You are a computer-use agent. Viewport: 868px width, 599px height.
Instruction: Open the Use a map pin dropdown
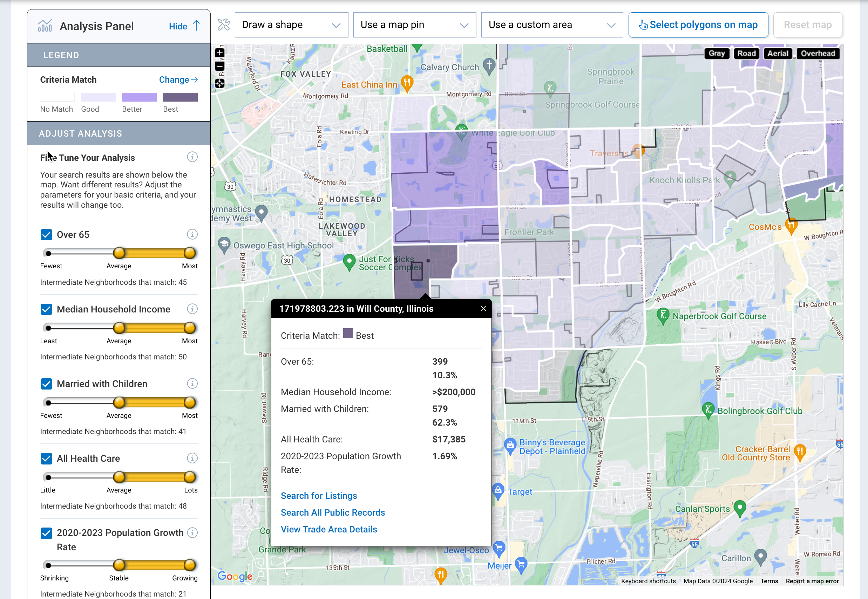(414, 25)
